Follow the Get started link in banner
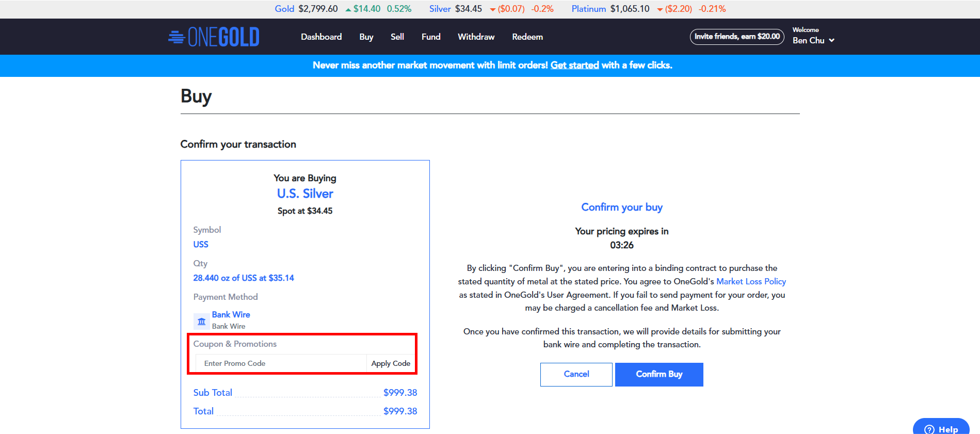980x434 pixels. (x=574, y=65)
